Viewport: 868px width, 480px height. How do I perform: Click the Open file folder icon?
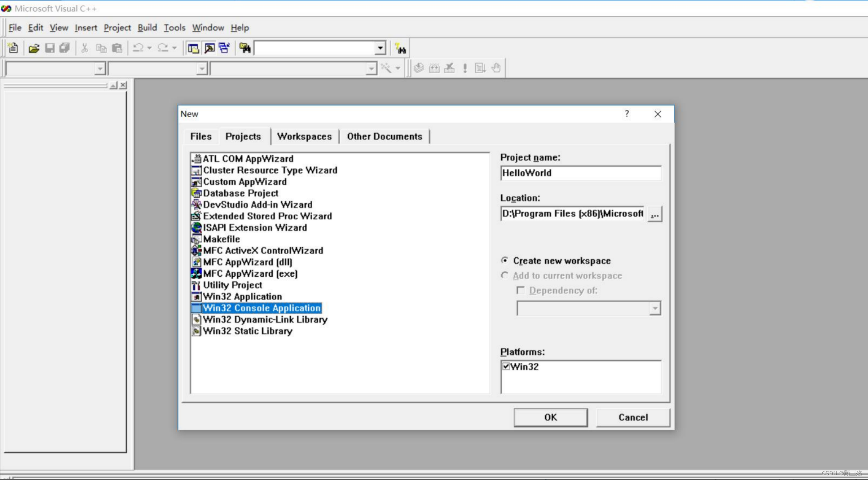click(34, 48)
